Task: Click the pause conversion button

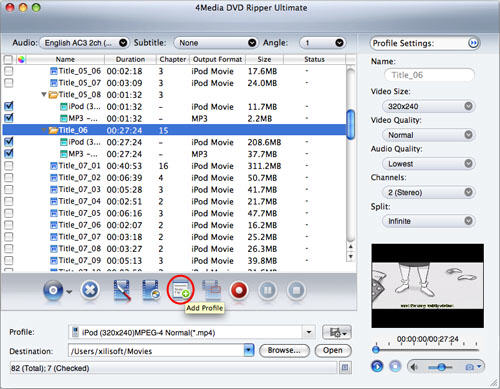Action: 267,290
